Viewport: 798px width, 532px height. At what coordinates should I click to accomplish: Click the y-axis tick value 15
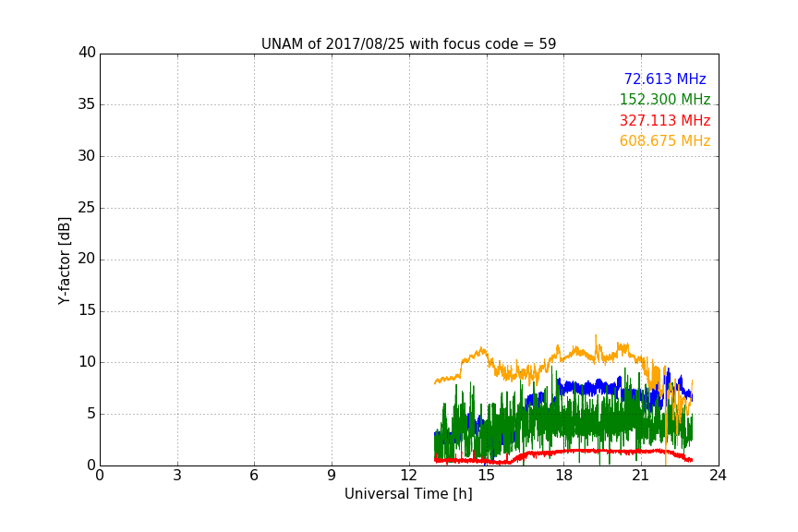tap(87, 310)
